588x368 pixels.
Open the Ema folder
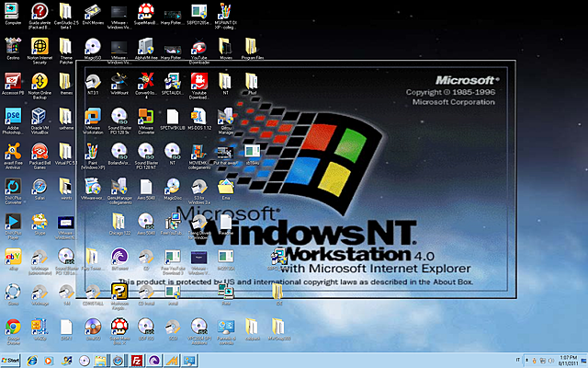coord(226,189)
